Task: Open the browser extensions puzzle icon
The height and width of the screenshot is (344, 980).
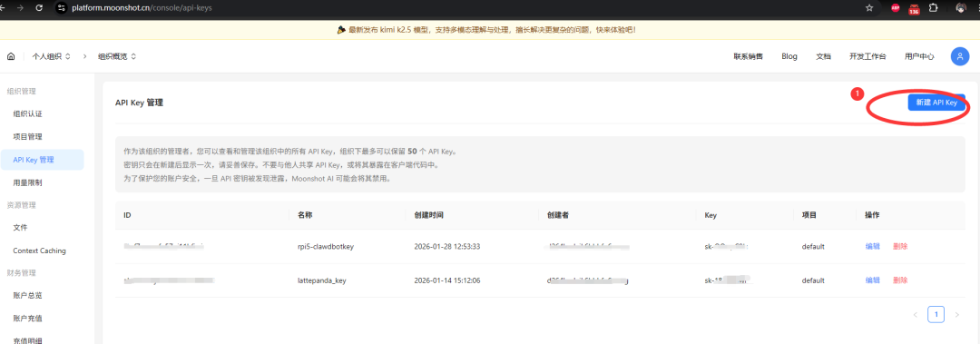Action: click(x=933, y=8)
